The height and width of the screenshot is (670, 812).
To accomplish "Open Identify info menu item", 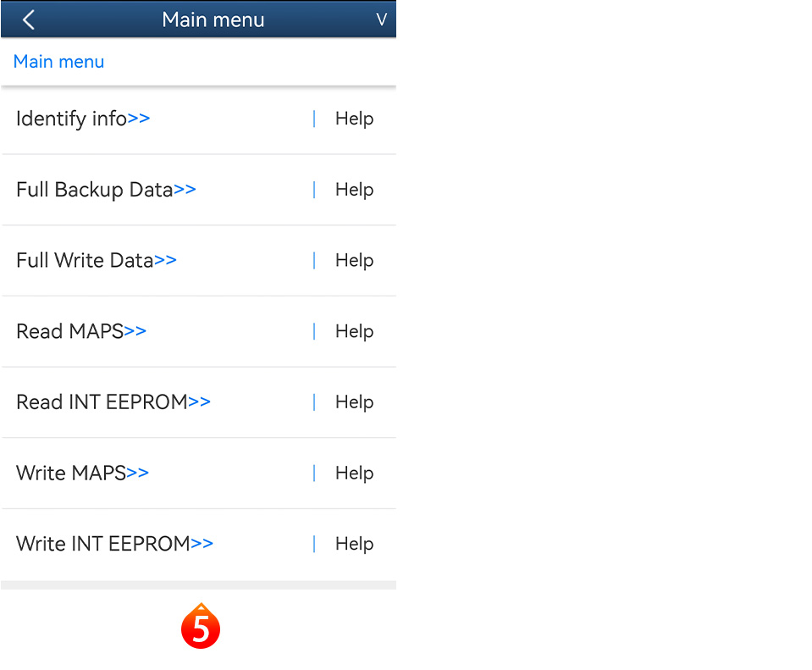I will (x=72, y=119).
